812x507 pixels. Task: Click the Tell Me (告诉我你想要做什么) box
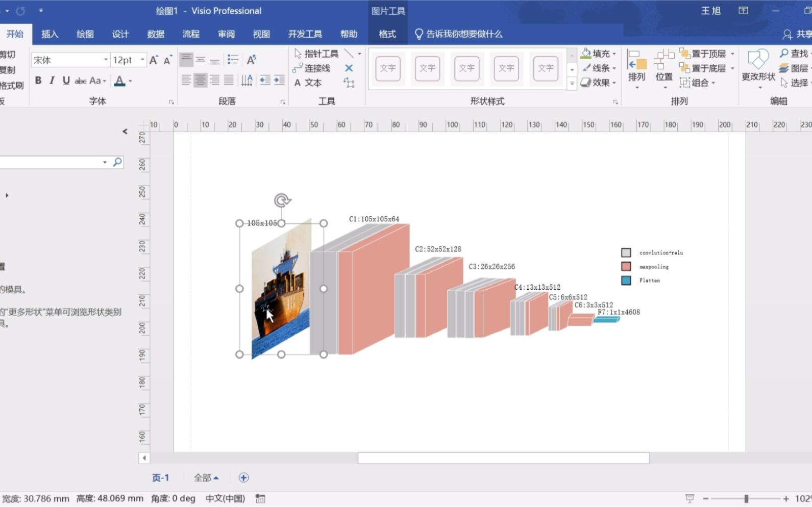click(458, 34)
